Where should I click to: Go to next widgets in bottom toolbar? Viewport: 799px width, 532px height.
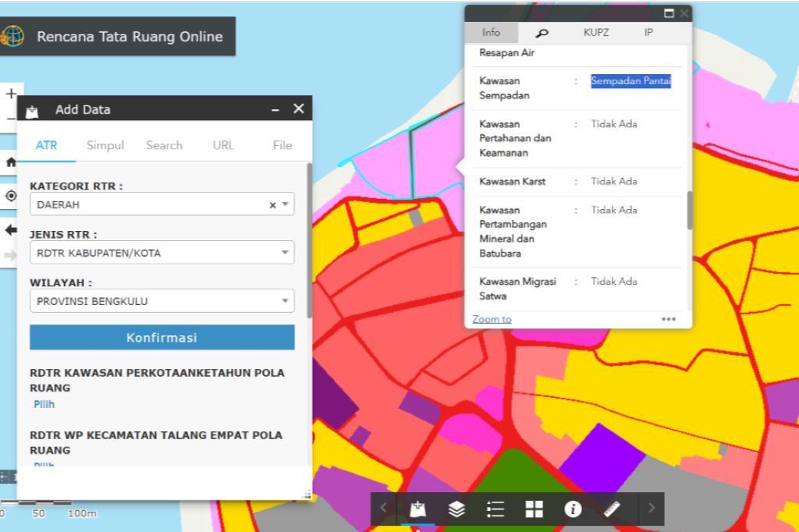[652, 508]
